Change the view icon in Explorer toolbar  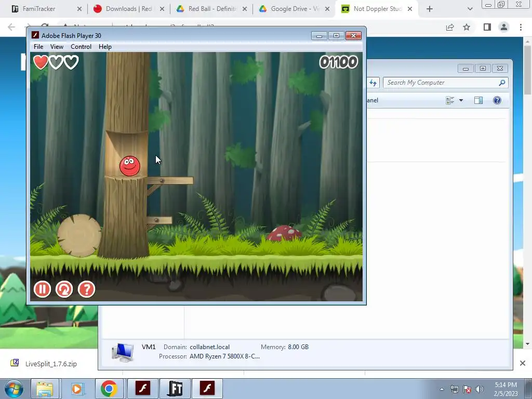point(450,100)
